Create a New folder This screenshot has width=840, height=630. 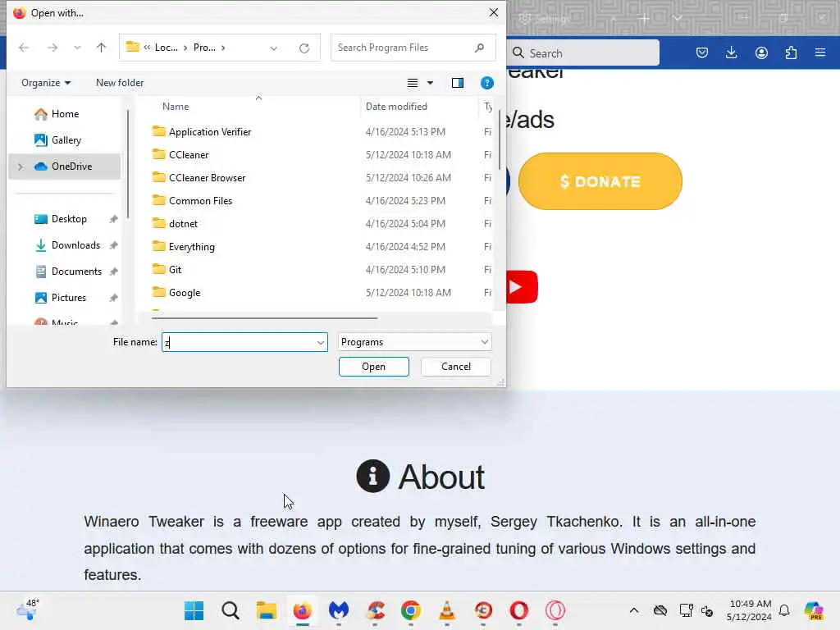click(120, 83)
